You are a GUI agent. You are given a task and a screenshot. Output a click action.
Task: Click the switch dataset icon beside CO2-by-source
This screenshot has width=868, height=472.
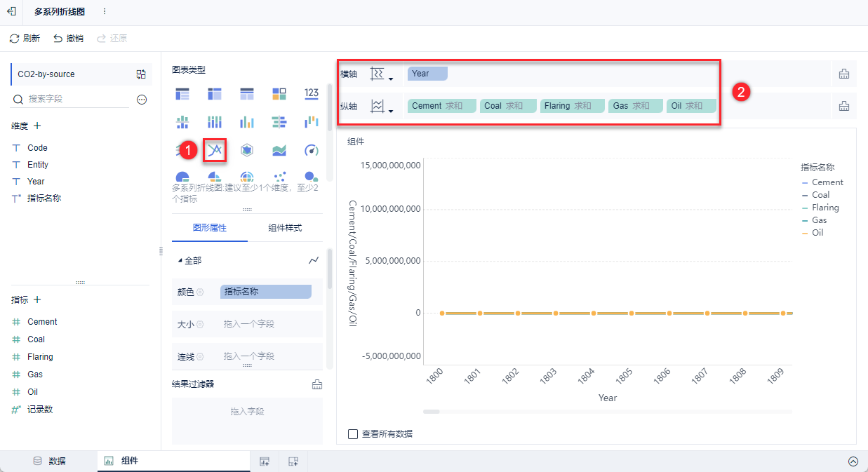(141, 74)
